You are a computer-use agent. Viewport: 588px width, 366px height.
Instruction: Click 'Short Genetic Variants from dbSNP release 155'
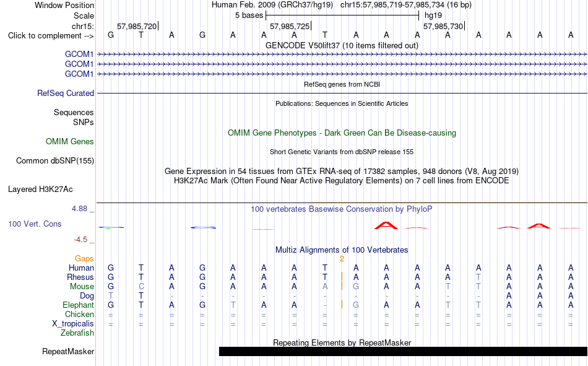[x=342, y=152]
